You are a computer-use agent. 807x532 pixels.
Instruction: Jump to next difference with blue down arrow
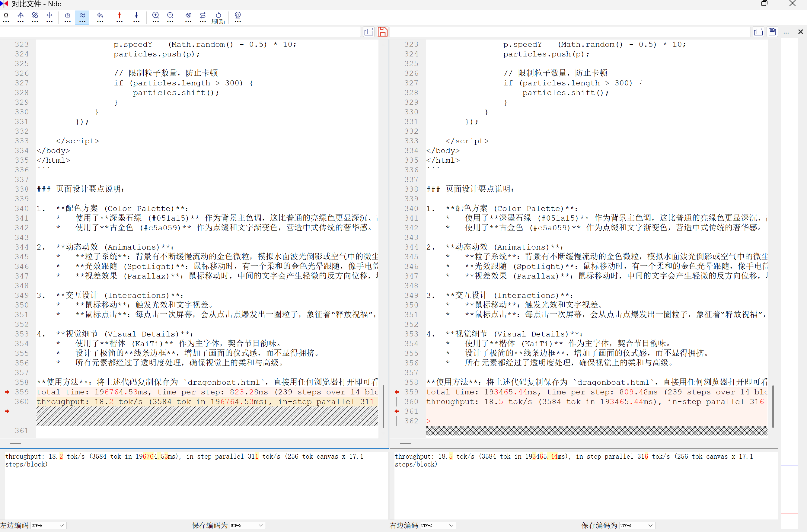[136, 17]
